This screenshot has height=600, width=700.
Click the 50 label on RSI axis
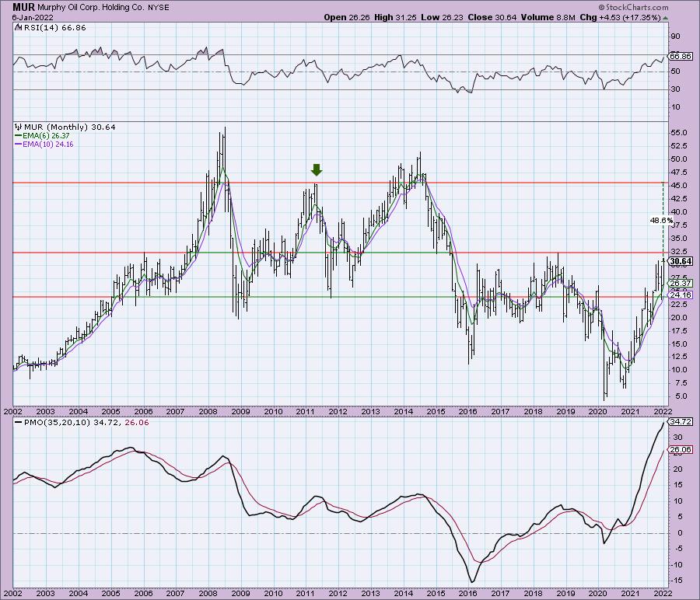tap(675, 72)
